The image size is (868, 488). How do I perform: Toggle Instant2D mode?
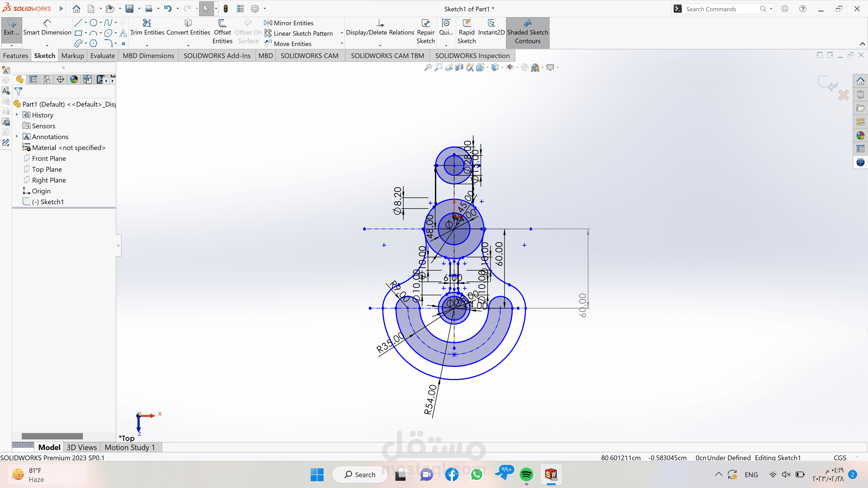(x=491, y=27)
